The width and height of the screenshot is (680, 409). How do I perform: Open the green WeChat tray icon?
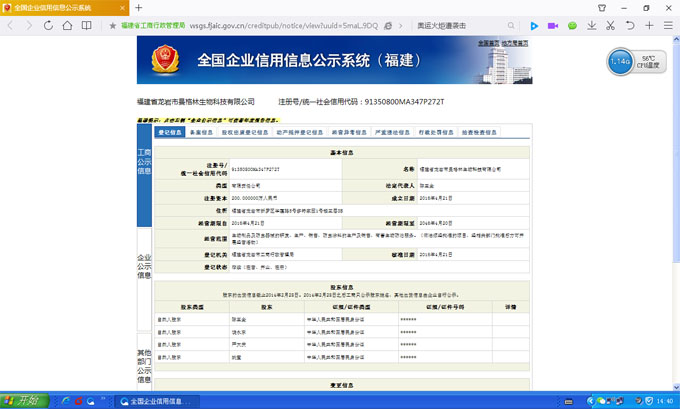pos(601,401)
